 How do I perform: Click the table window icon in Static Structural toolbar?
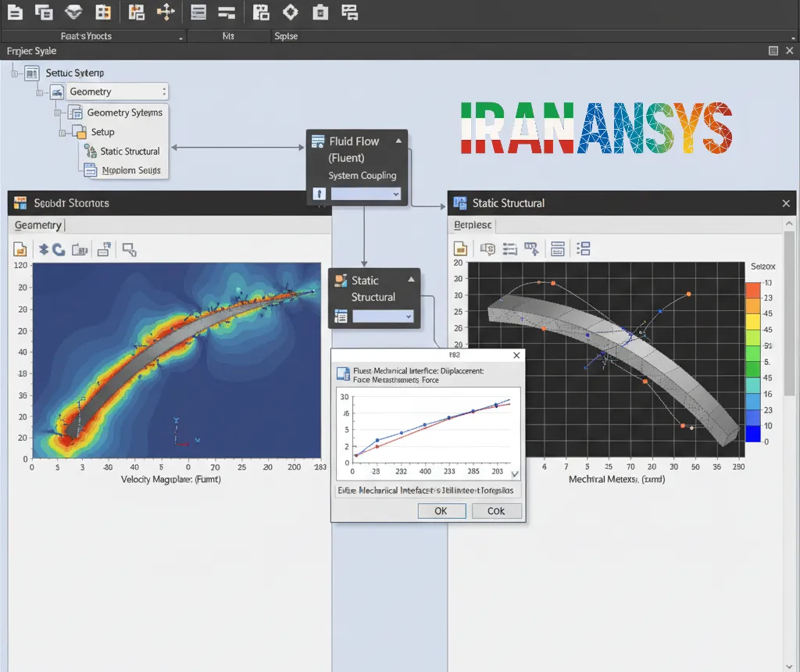558,248
